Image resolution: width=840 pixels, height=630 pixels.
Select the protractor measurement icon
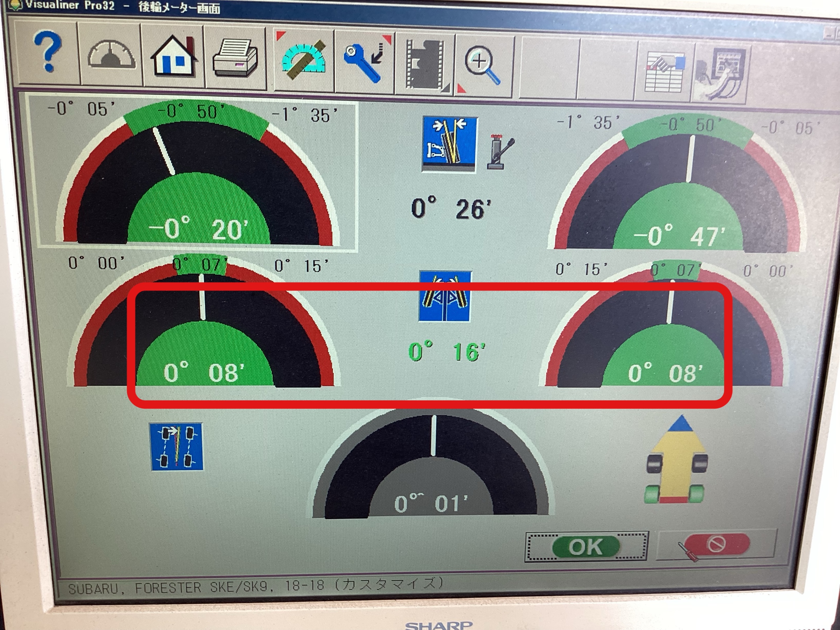[304, 60]
